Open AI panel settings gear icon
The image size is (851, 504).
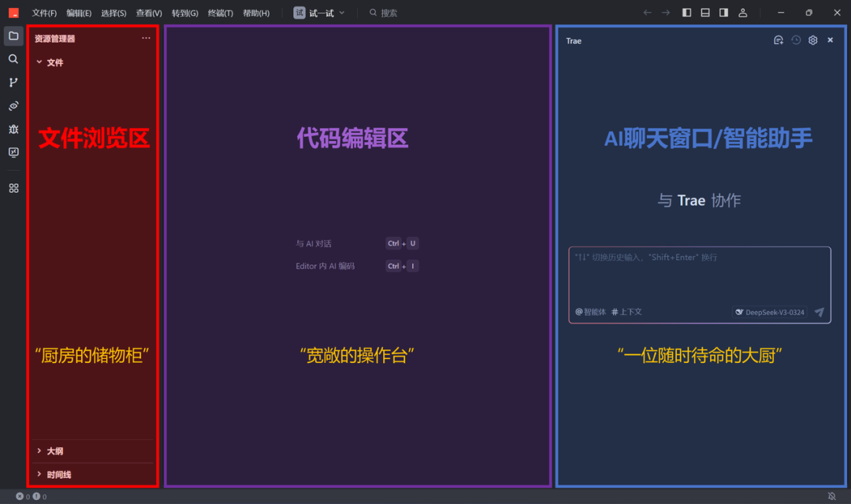click(813, 40)
